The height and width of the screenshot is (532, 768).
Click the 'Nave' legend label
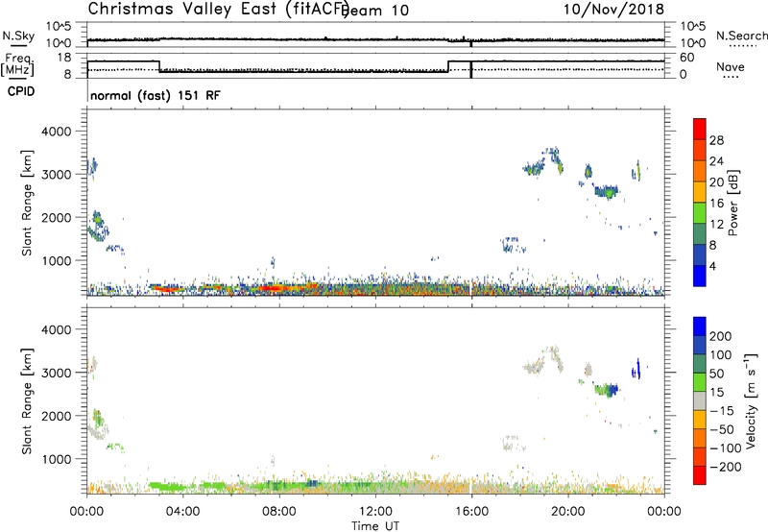731,66
